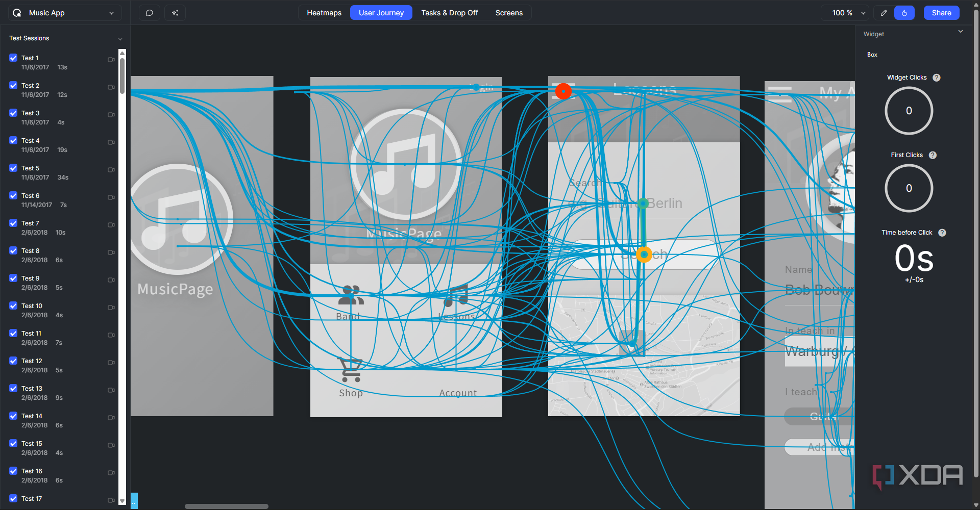Click the small blue ellipsis button at canvas bottom
This screenshot has height=510, width=980.
click(134, 501)
